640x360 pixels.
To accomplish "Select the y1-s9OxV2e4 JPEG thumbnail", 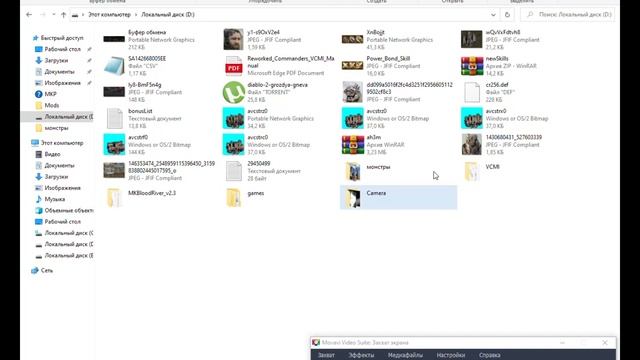I will (233, 40).
